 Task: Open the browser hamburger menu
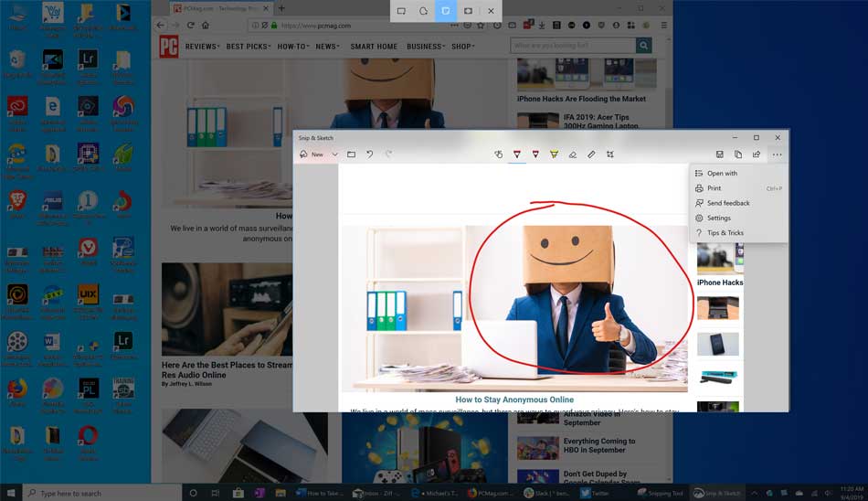(663, 26)
